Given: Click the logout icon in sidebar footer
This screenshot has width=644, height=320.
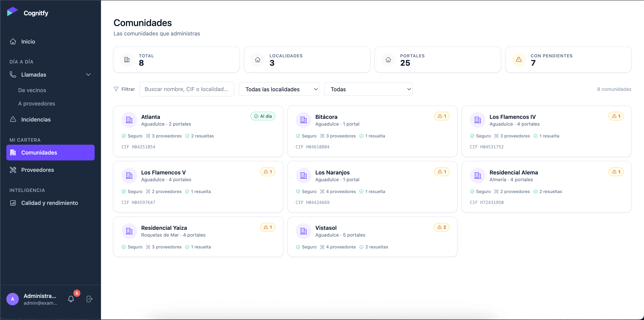Looking at the screenshot, I should 89,299.
